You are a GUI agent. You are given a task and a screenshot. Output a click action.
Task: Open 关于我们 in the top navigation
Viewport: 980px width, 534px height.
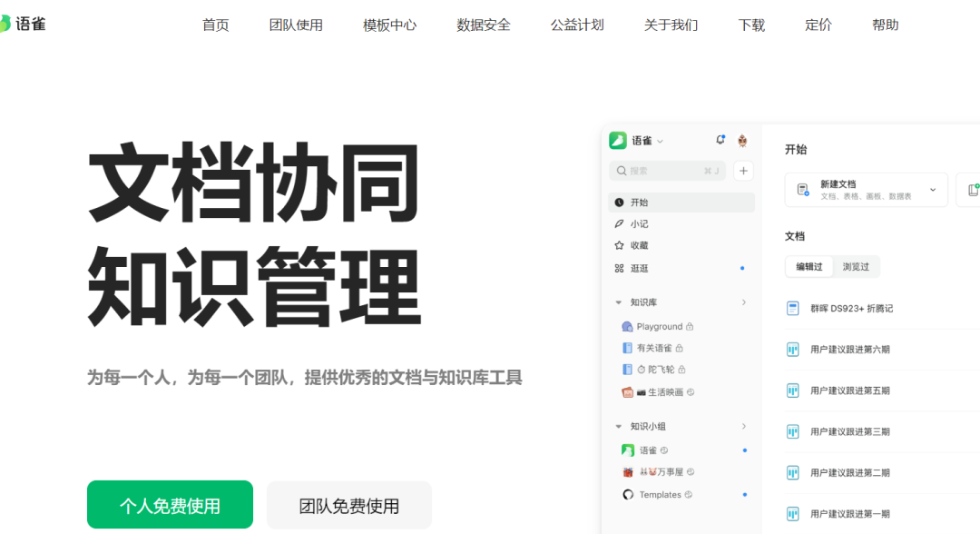[x=671, y=25]
